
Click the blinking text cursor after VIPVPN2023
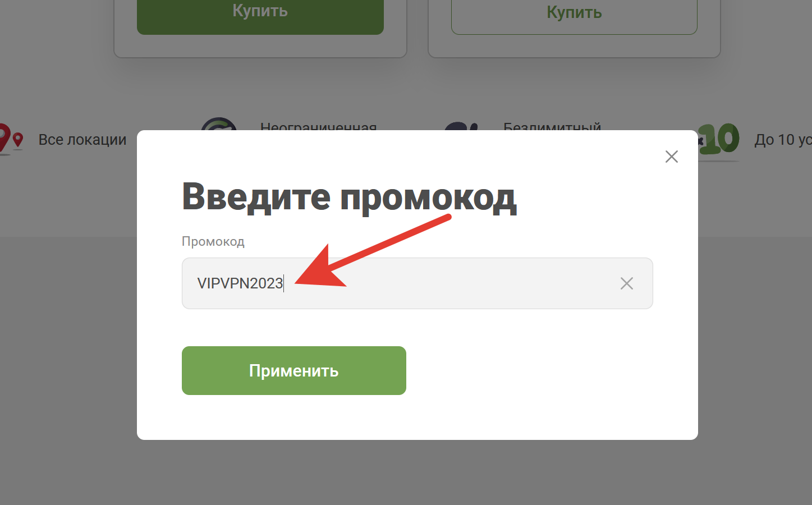coord(284,283)
